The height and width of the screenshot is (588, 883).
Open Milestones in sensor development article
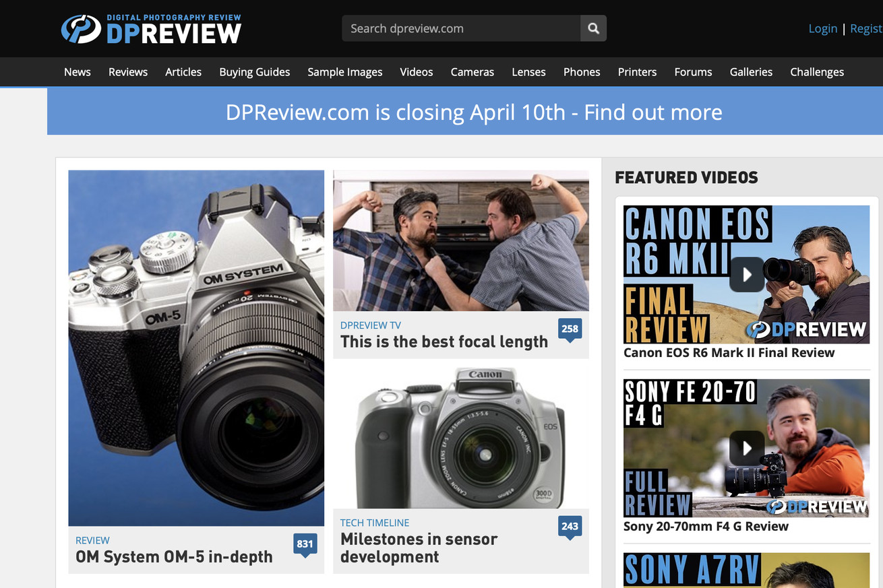[419, 548]
